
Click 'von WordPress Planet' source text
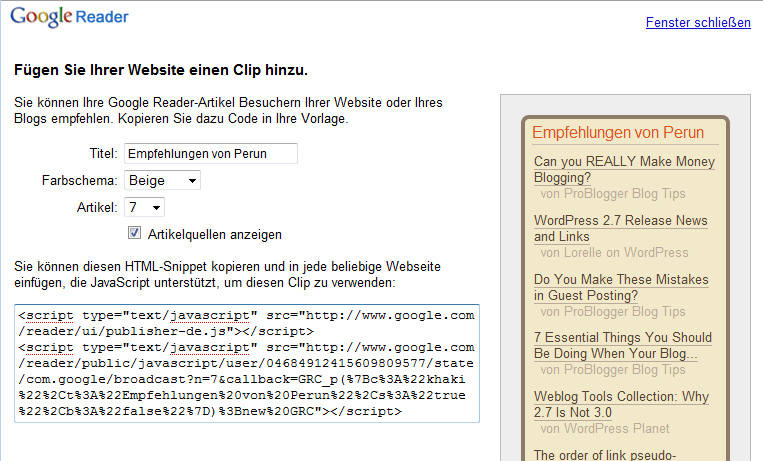pyautogui.click(x=605, y=428)
